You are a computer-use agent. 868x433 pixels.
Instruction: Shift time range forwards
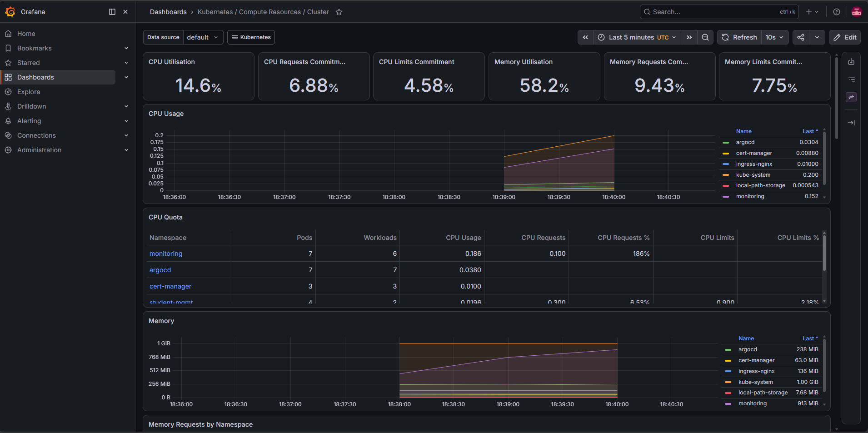(x=689, y=37)
